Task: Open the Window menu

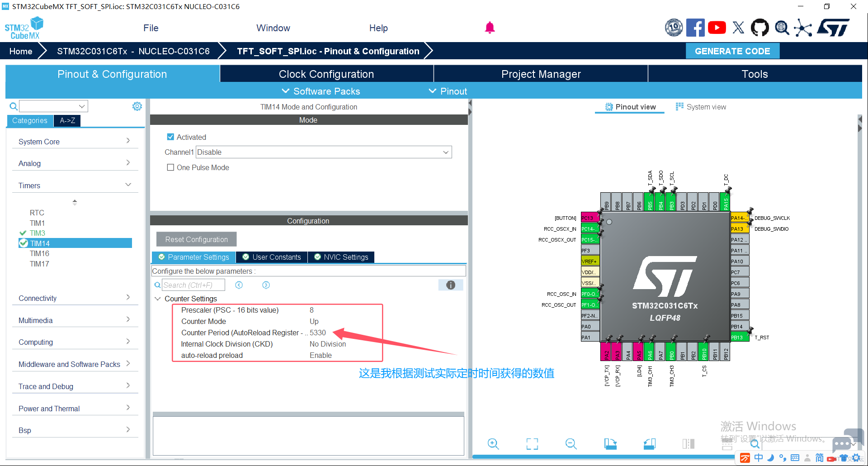Action: [273, 28]
